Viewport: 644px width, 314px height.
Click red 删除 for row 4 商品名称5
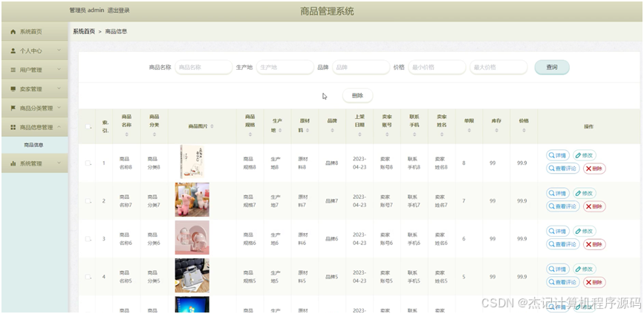(x=594, y=282)
